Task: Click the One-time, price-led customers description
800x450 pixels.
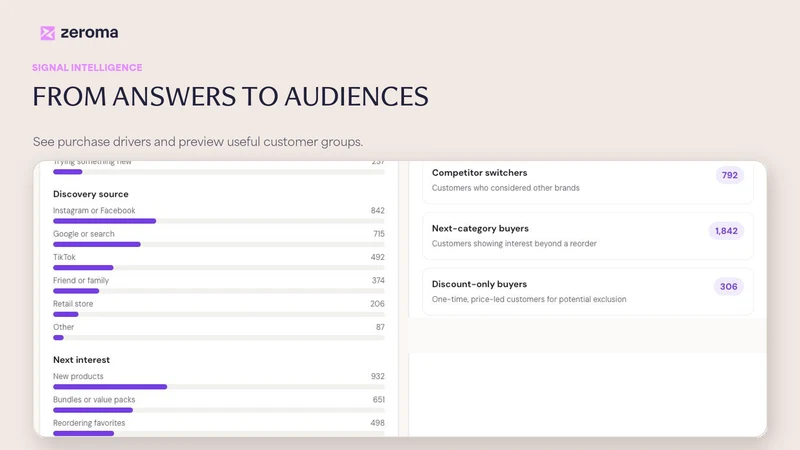Action: (529, 299)
